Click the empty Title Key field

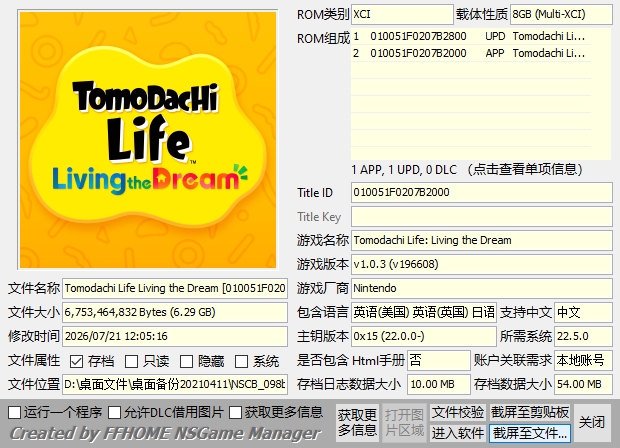[482, 217]
